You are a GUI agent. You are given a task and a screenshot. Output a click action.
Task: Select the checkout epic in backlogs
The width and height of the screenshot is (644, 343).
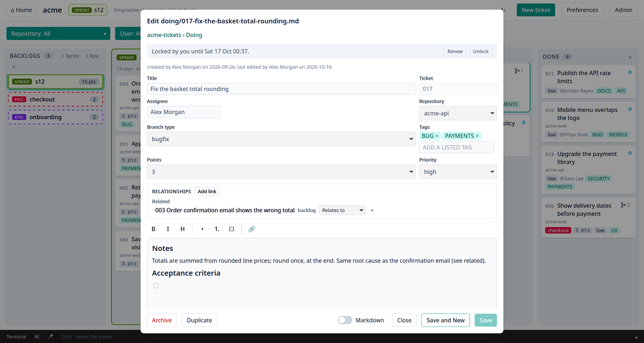[56, 99]
